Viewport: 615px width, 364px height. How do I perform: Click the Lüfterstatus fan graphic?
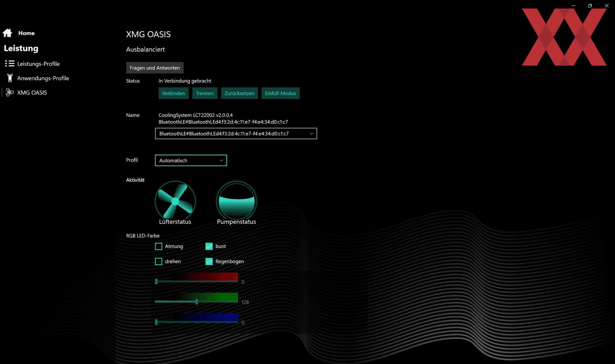click(175, 201)
